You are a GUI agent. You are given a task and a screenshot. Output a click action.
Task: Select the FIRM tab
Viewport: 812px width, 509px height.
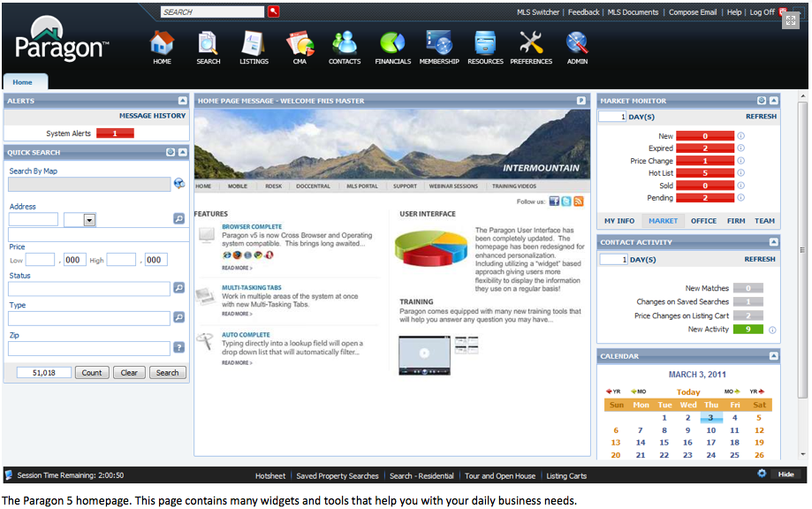click(736, 221)
